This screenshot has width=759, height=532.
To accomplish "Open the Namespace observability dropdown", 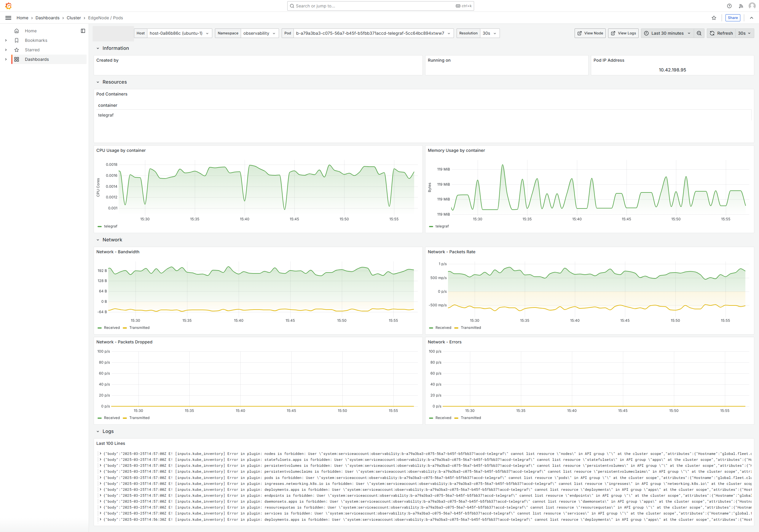I will click(x=259, y=33).
